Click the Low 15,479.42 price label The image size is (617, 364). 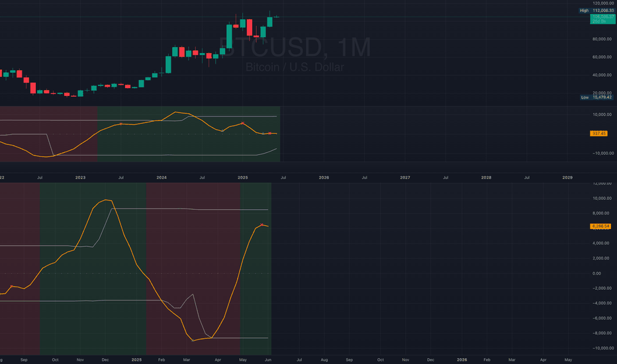[596, 97]
